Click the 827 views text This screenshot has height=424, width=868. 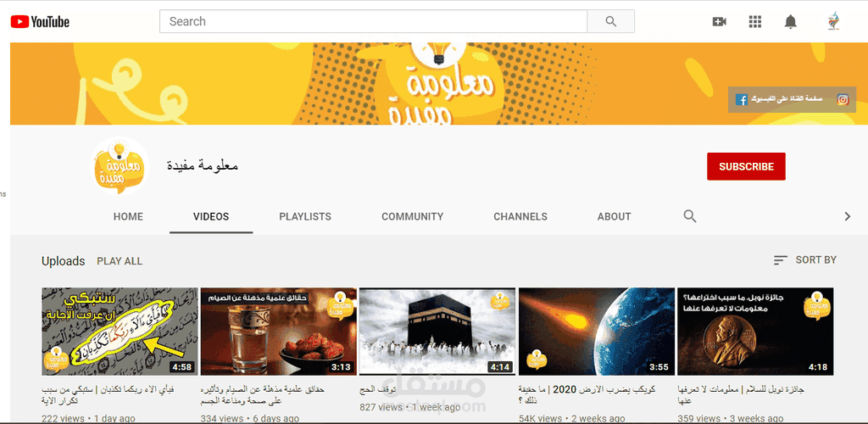[381, 407]
